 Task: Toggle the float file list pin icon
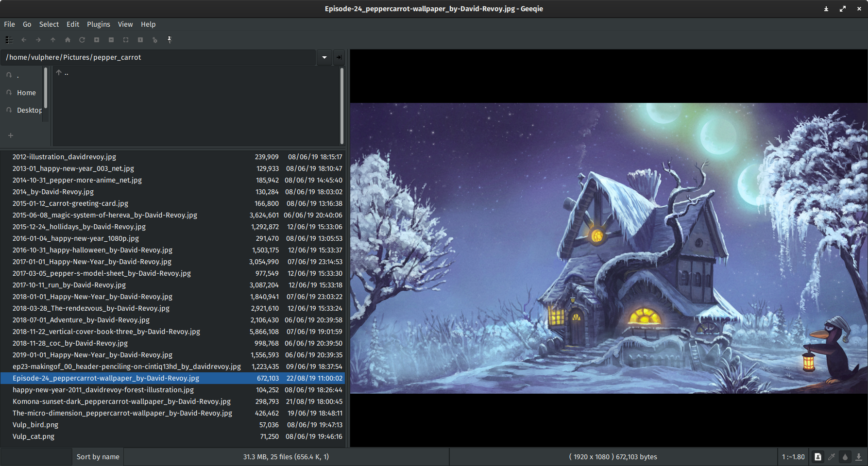coord(170,40)
